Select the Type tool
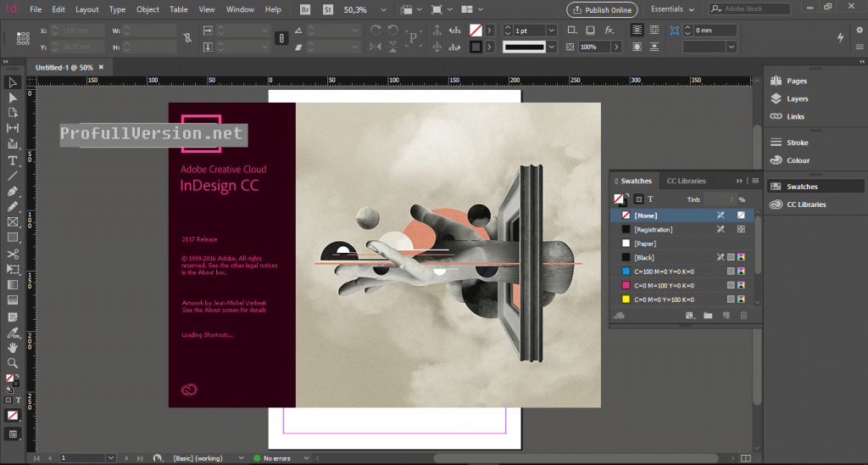Screen dimensions: 868x465 pos(12,160)
